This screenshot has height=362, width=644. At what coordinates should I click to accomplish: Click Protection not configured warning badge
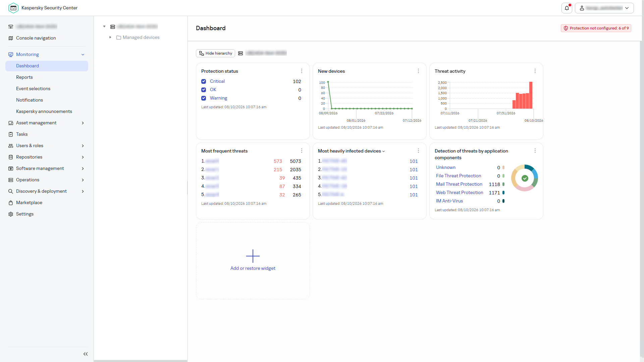pyautogui.click(x=596, y=28)
